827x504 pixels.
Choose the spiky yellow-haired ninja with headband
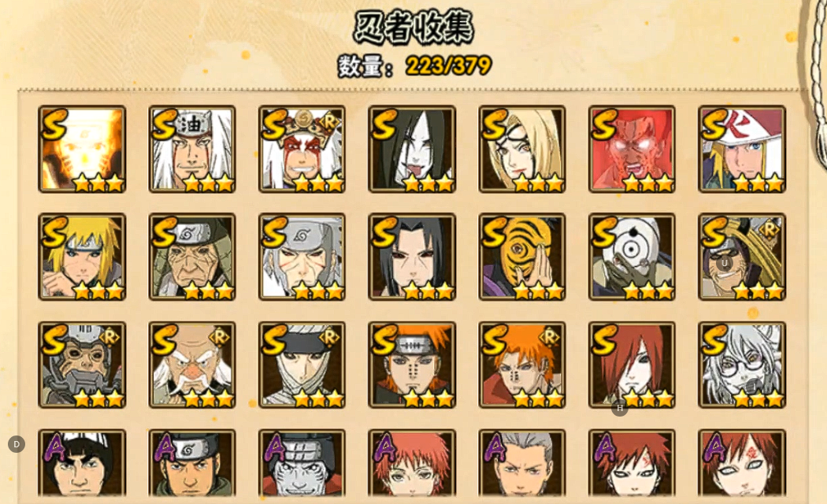point(82,257)
